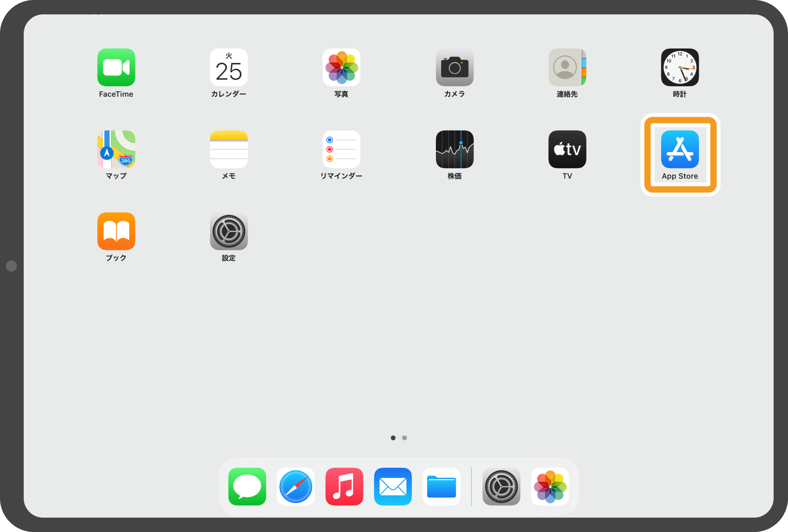Tap the first home screen page dot
Viewport: 788px width, 532px height.
click(393, 438)
